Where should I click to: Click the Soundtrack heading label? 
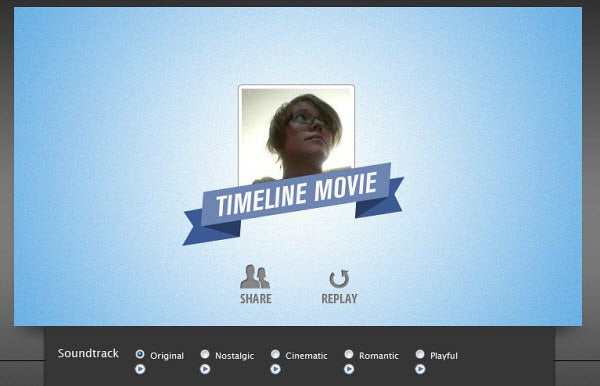[88, 353]
